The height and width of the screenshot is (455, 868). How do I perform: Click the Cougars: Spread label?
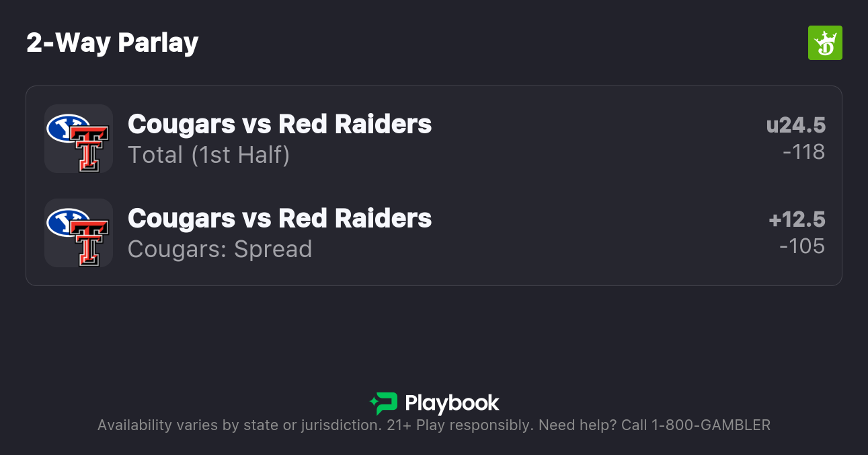(x=220, y=249)
